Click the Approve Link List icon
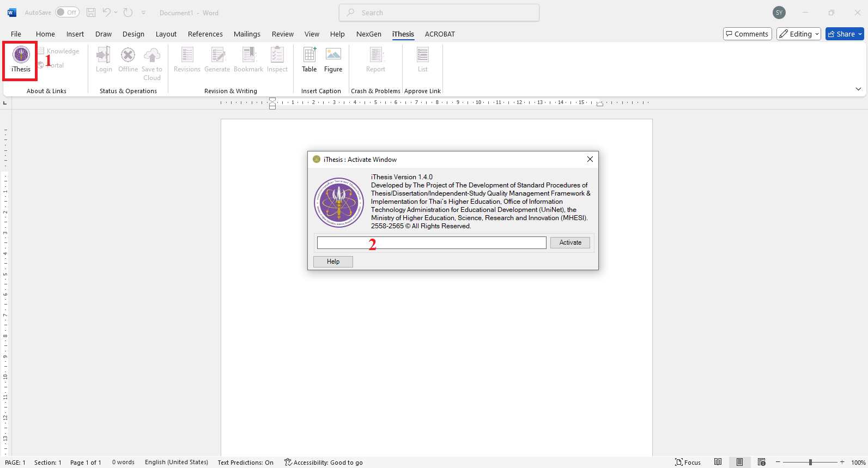This screenshot has width=868, height=468. [423, 59]
